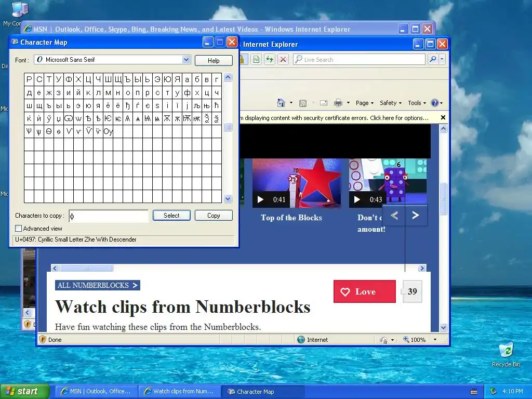Click the Compatibility View broken-page icon
Screen dimensions: 532x399
pyautogui.click(x=256, y=60)
